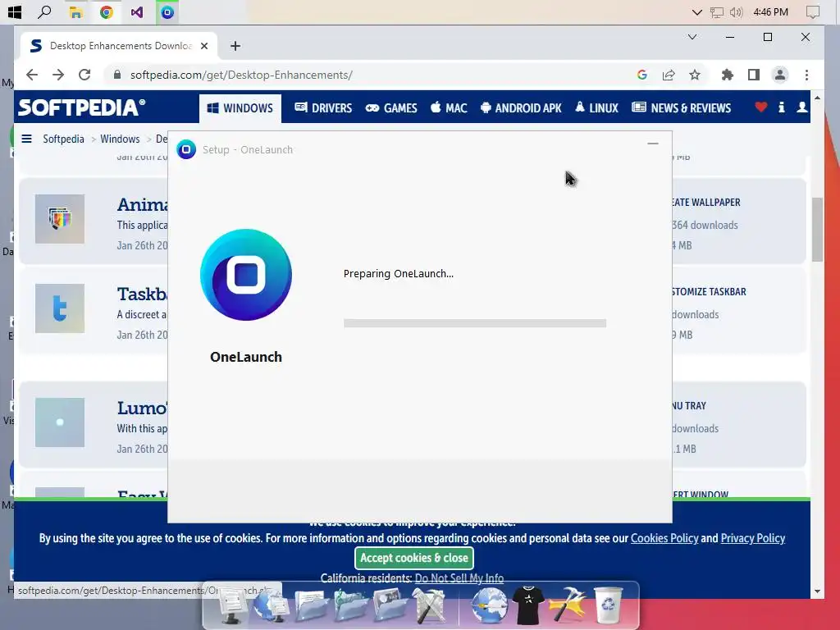
Task: Go to the Softpedia logo home
Action: (x=81, y=107)
